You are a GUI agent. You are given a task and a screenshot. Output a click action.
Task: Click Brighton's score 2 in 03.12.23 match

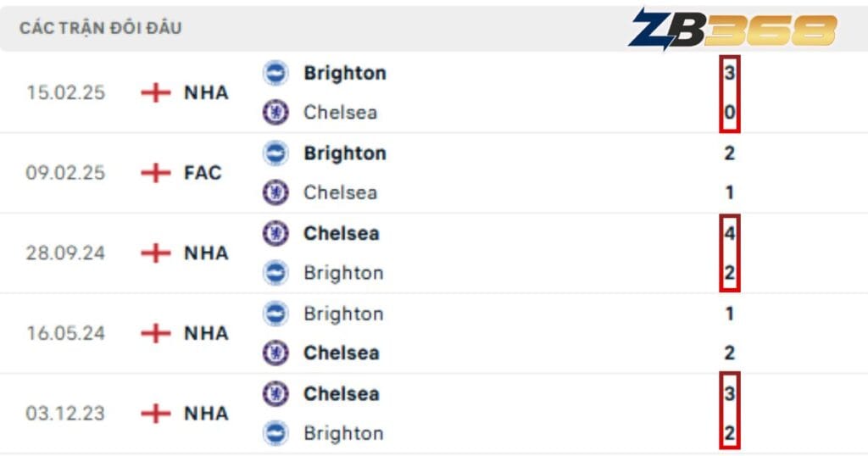coord(730,433)
